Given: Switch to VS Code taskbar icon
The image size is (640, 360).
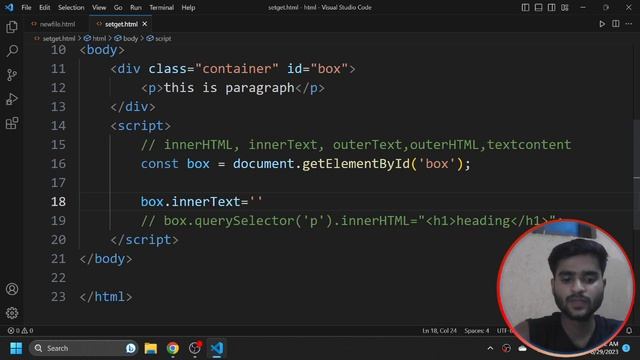Looking at the screenshot, I should (217, 348).
